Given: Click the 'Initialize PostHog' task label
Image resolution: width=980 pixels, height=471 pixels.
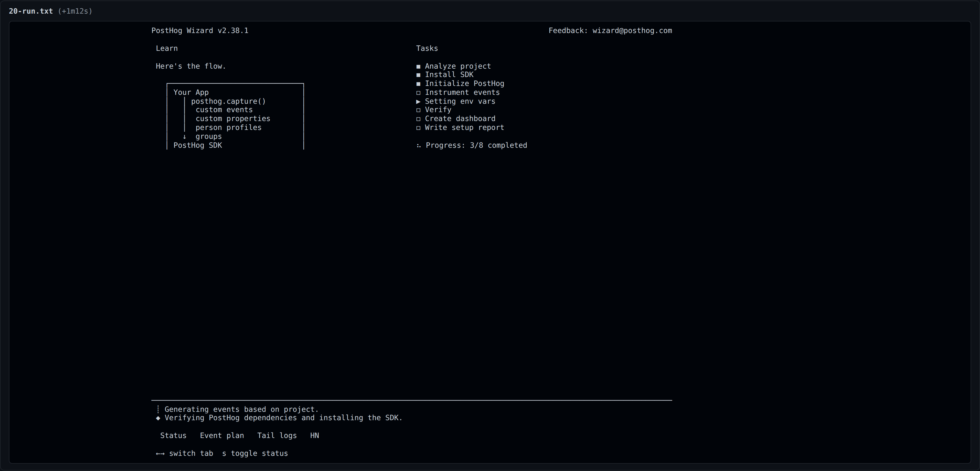Looking at the screenshot, I should 465,83.
